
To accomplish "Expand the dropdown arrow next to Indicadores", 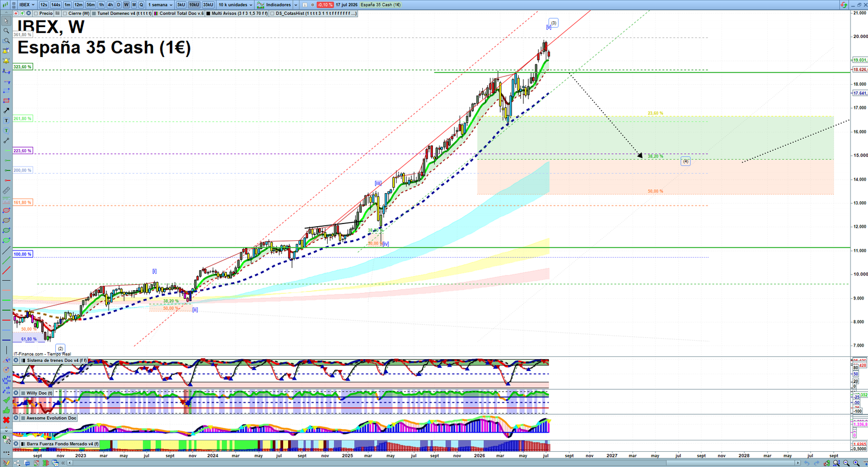I will (x=296, y=5).
